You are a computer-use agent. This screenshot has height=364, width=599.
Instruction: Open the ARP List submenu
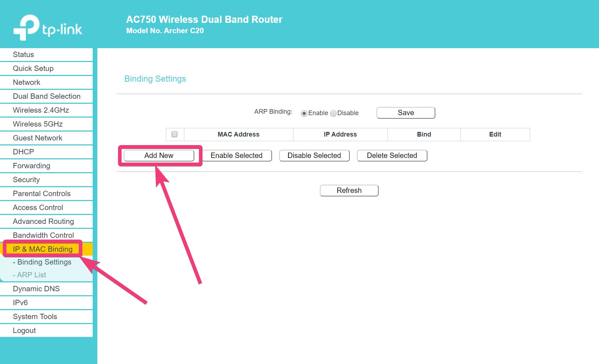point(32,275)
